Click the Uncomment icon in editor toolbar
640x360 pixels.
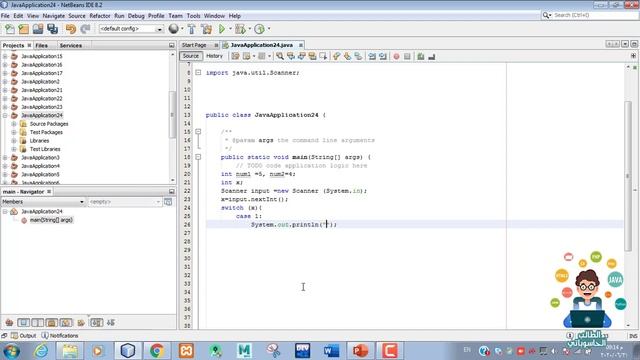click(x=431, y=56)
